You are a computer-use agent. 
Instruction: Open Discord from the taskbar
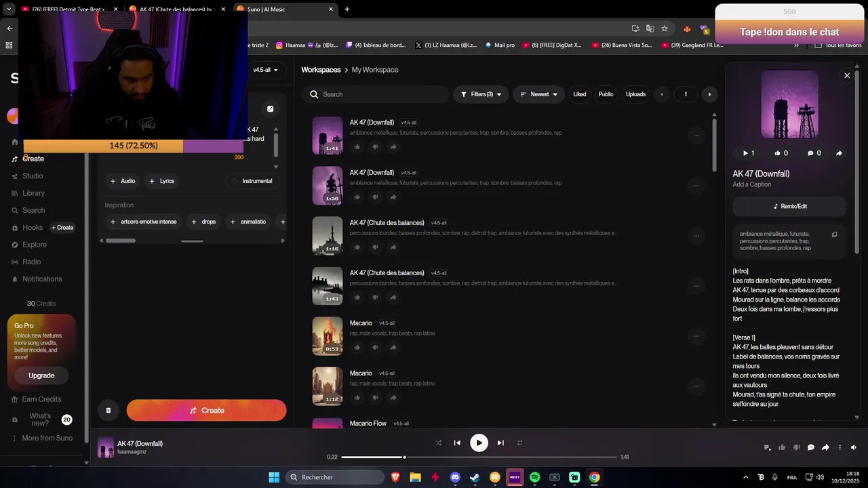(455, 477)
